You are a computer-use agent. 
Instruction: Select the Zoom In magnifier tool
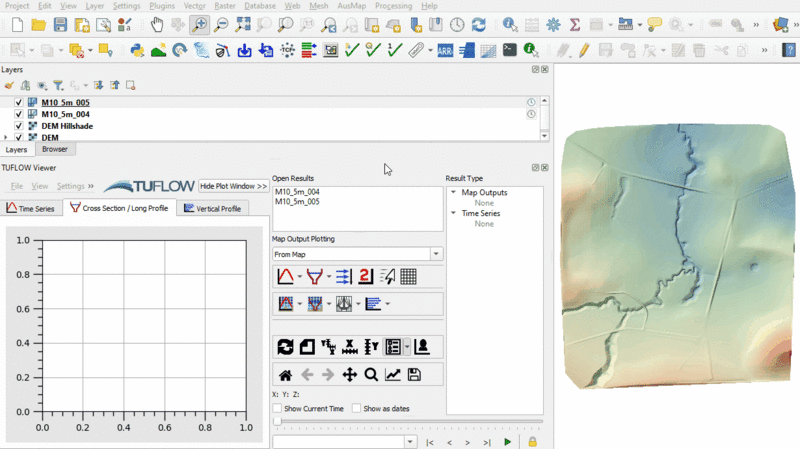click(199, 24)
